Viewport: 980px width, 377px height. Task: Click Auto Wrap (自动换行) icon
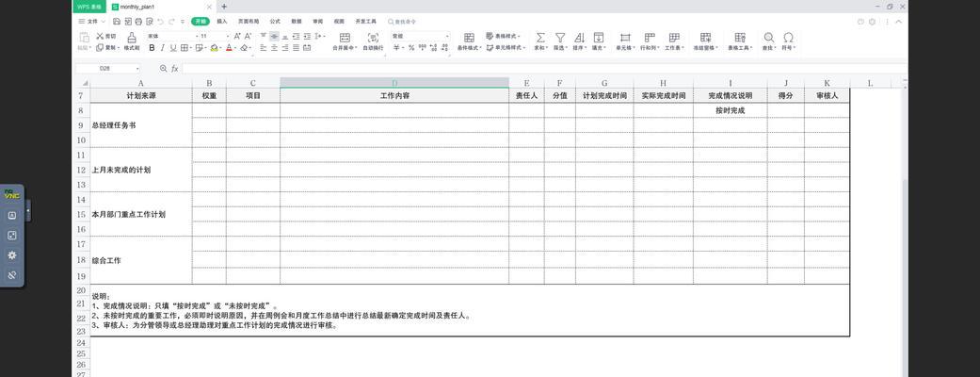[373, 38]
